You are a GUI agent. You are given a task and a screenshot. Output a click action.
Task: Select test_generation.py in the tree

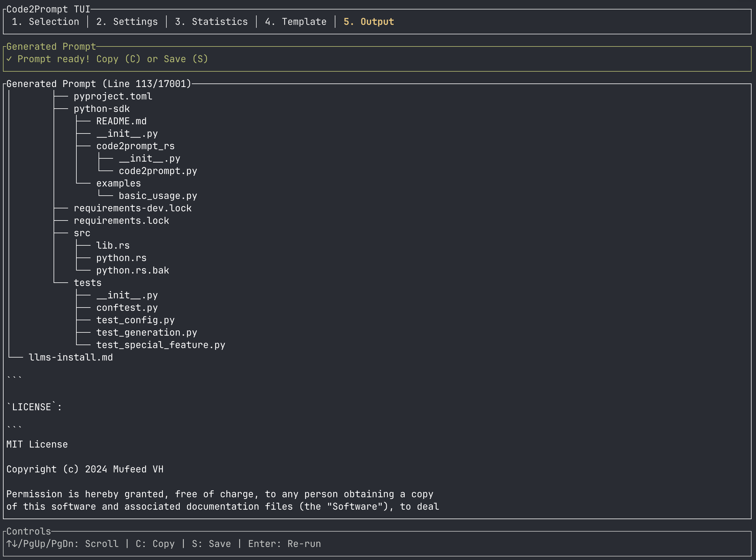(147, 333)
